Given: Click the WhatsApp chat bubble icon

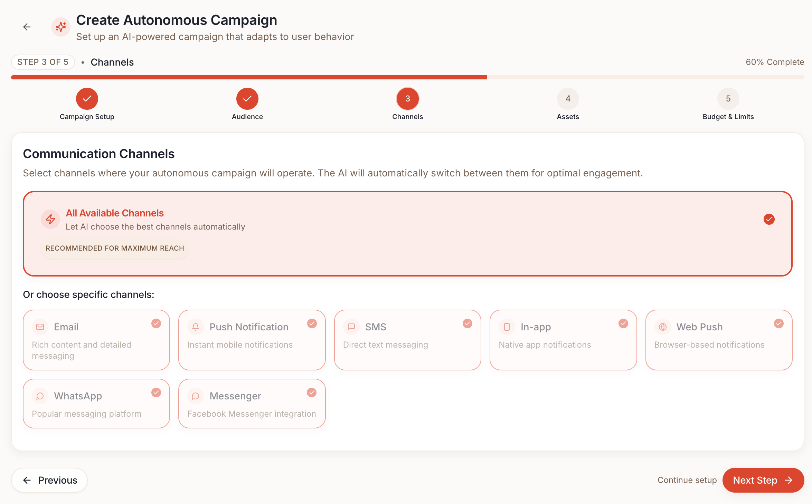Looking at the screenshot, I should coord(40,396).
